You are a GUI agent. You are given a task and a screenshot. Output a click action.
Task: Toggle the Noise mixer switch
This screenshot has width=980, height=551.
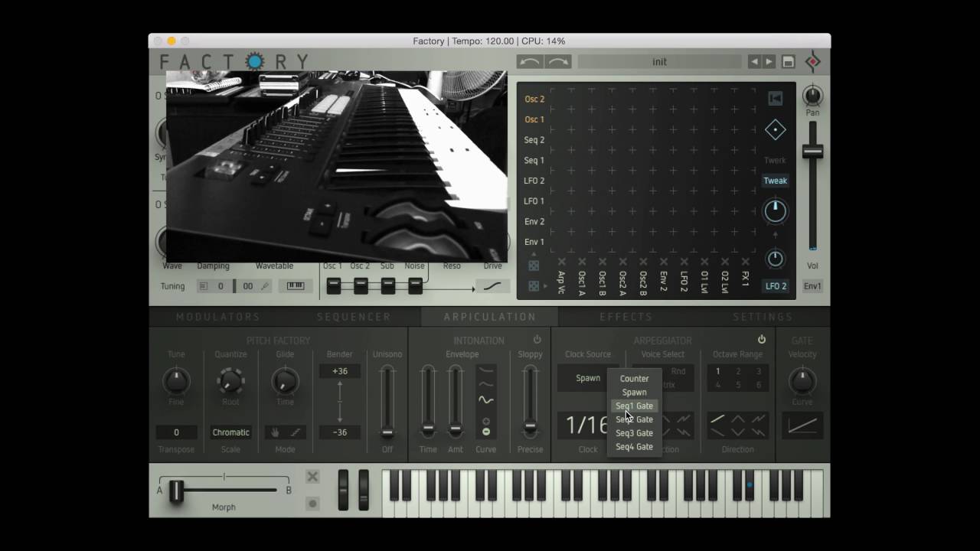(x=415, y=286)
